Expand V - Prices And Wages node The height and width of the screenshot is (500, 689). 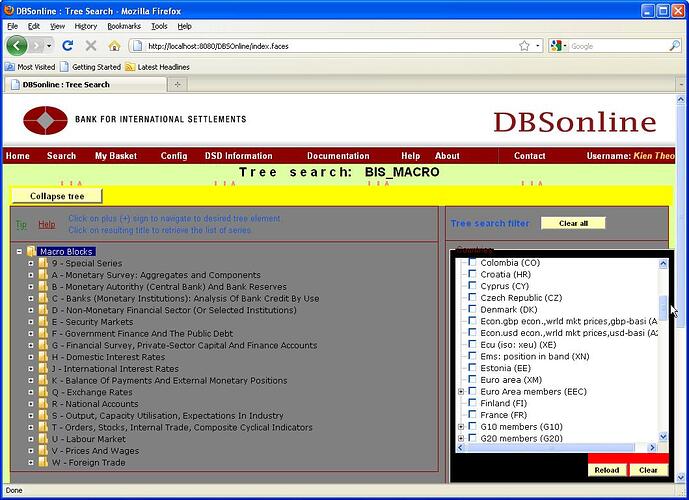31,451
